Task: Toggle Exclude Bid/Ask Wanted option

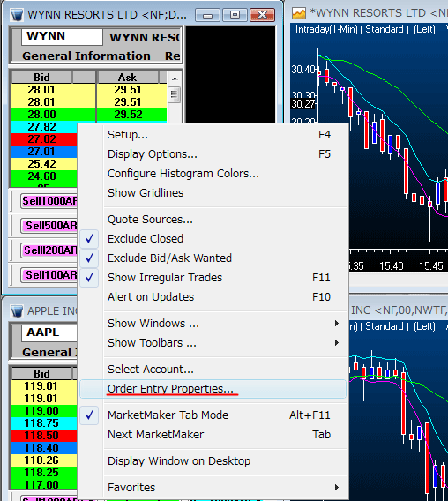Action: 213,258
